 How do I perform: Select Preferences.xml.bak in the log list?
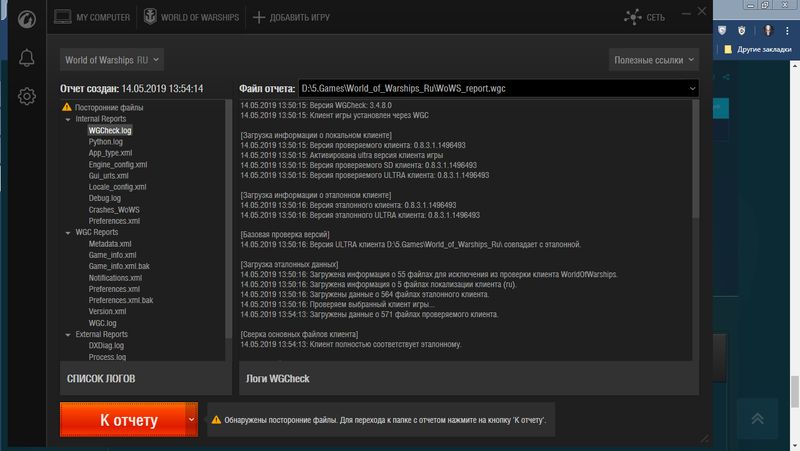[121, 300]
